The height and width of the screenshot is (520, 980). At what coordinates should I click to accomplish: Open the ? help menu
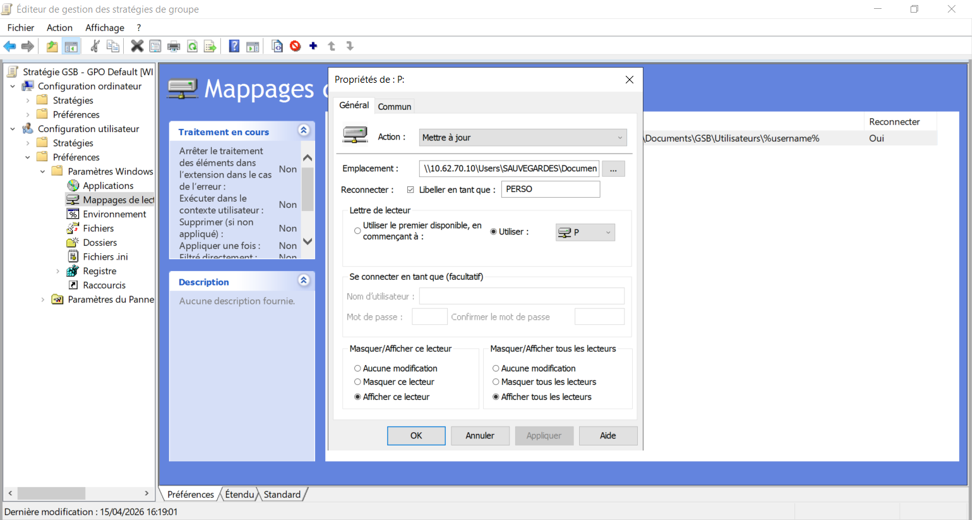click(139, 27)
